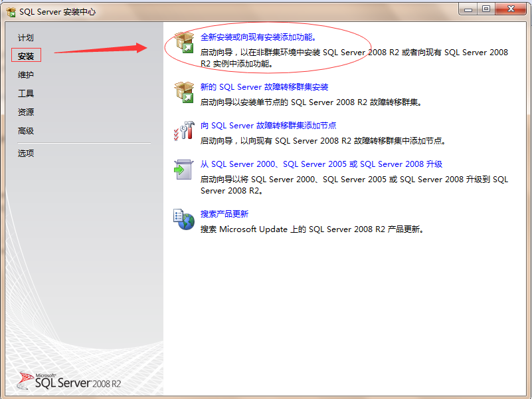The width and height of the screenshot is (532, 399).
Task: Click 向 SQL Server 故障转移群集添加节点 link
Action: [268, 126]
